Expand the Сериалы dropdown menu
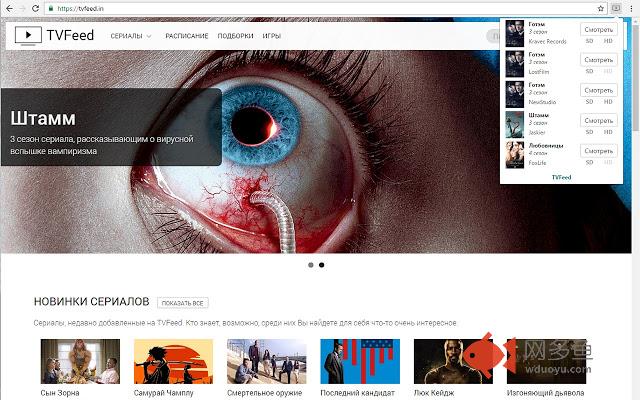This screenshot has height=400, width=640. [131, 36]
